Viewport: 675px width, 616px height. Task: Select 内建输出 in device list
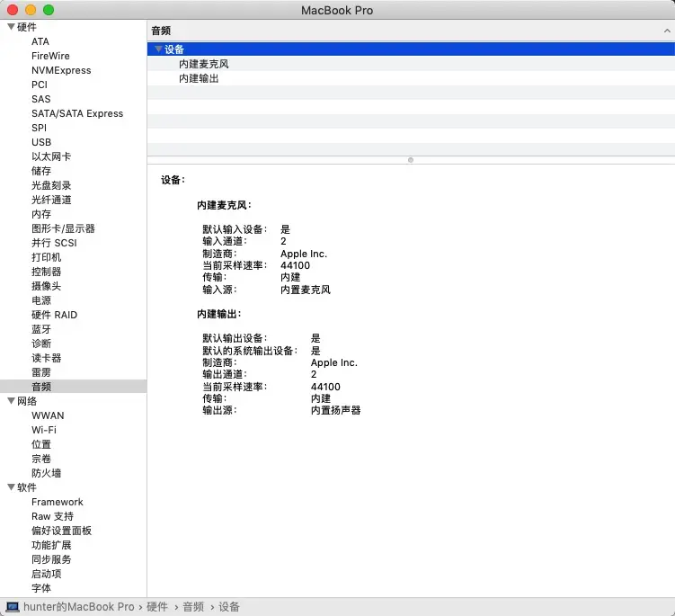pos(198,78)
